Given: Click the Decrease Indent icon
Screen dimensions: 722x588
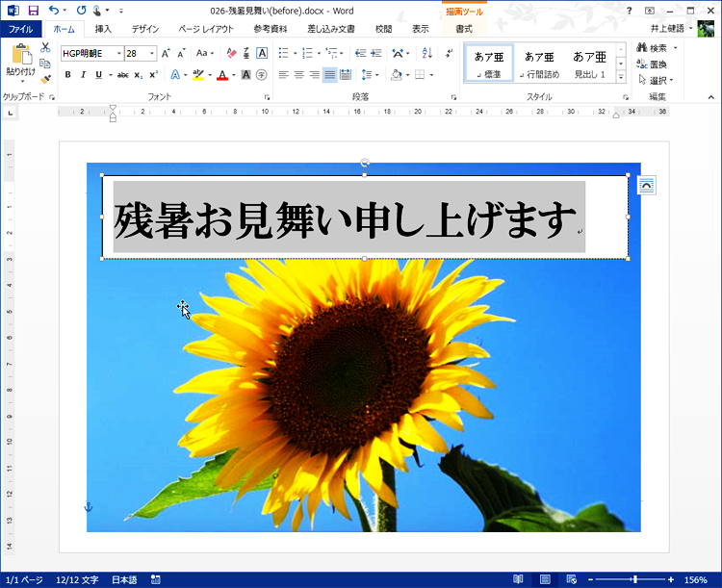Looking at the screenshot, I should point(361,54).
